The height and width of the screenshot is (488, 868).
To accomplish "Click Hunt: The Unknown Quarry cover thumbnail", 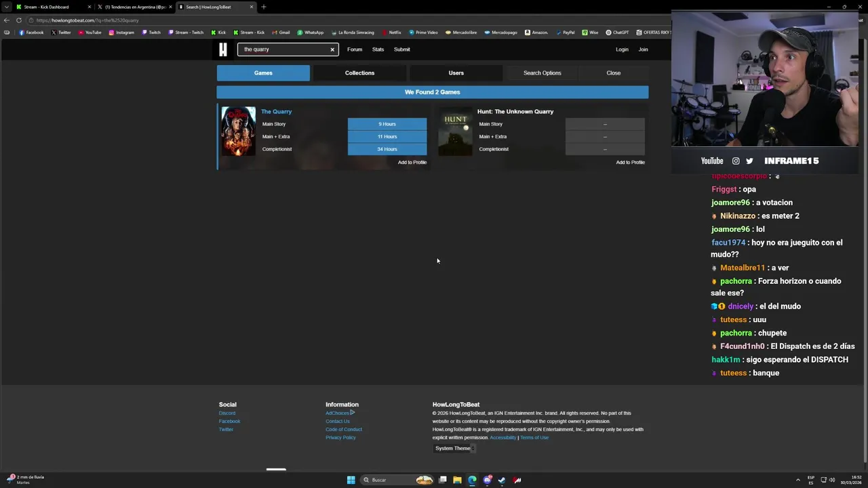I will point(455,131).
